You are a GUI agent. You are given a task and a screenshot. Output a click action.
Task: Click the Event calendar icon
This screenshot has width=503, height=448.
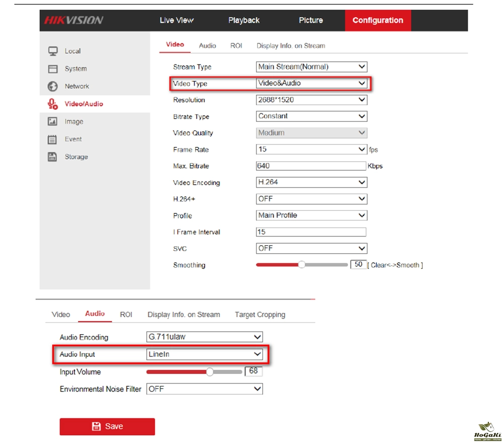[x=52, y=139]
